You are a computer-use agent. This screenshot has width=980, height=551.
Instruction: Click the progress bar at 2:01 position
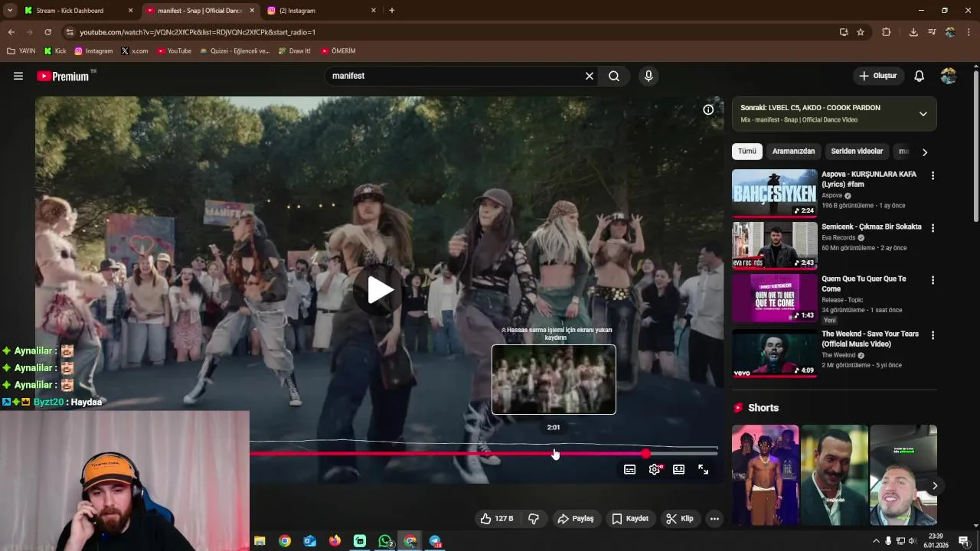pyautogui.click(x=554, y=454)
